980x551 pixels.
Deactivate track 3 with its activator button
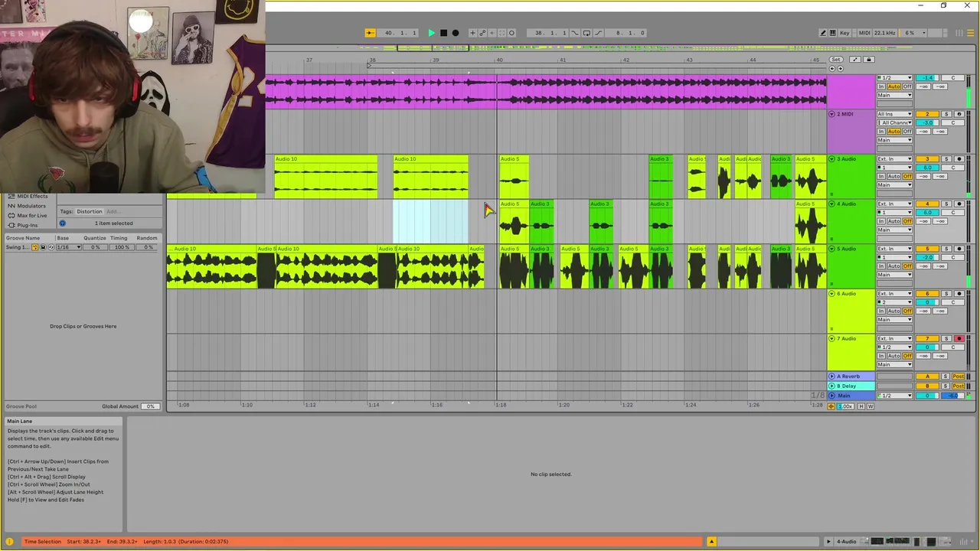[927, 159]
